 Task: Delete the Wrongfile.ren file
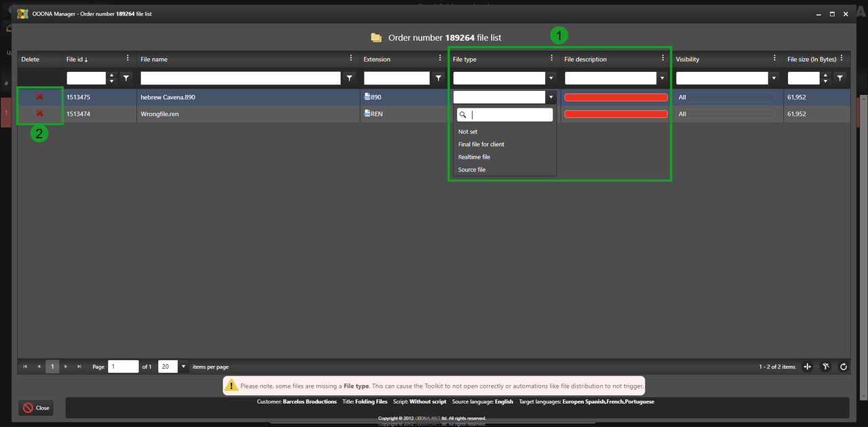pos(39,113)
